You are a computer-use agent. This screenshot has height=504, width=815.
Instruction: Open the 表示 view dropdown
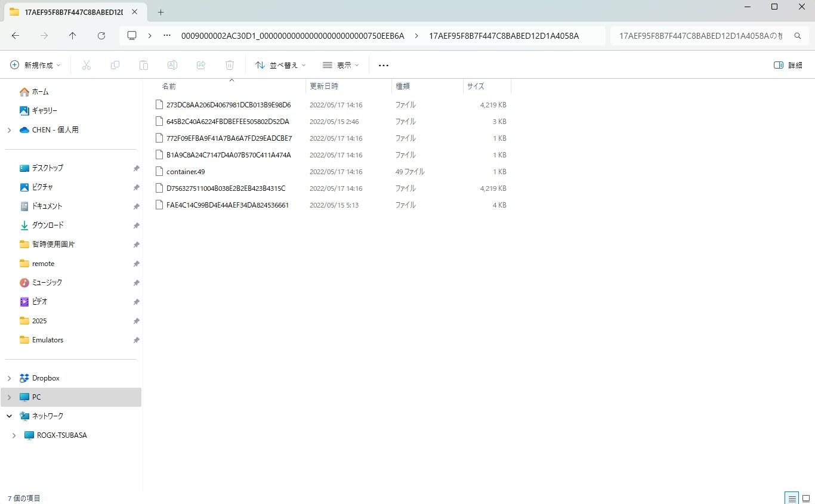pos(341,65)
